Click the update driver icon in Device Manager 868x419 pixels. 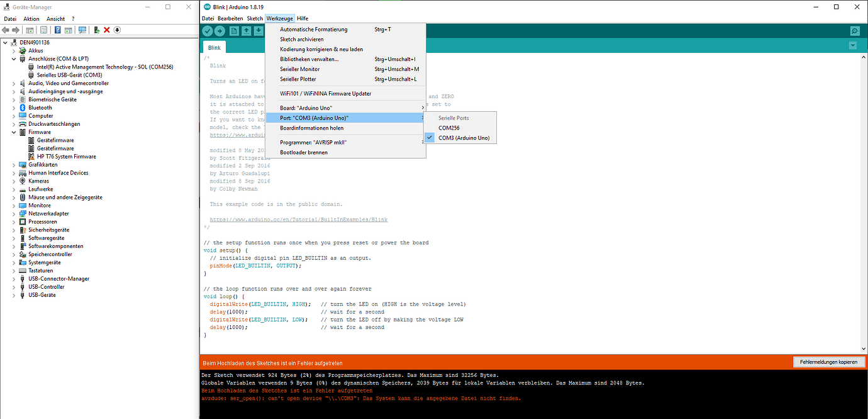tap(96, 30)
